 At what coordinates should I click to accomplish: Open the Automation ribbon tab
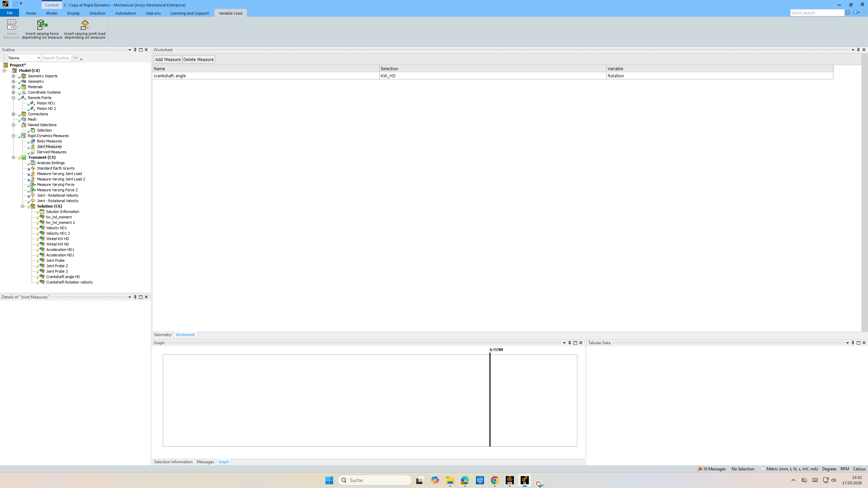click(126, 13)
